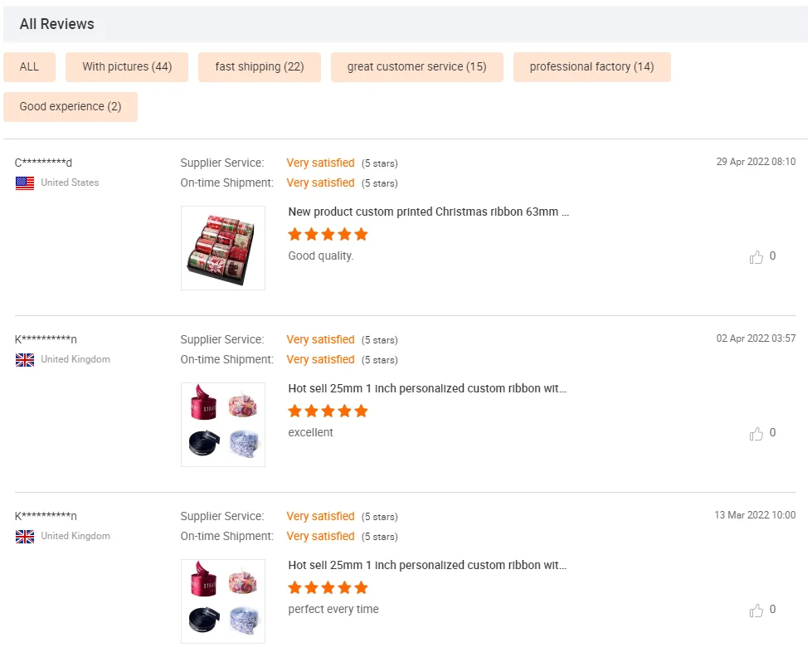
Task: Click five-star rating on Christmas ribbon review
Action: tap(328, 235)
